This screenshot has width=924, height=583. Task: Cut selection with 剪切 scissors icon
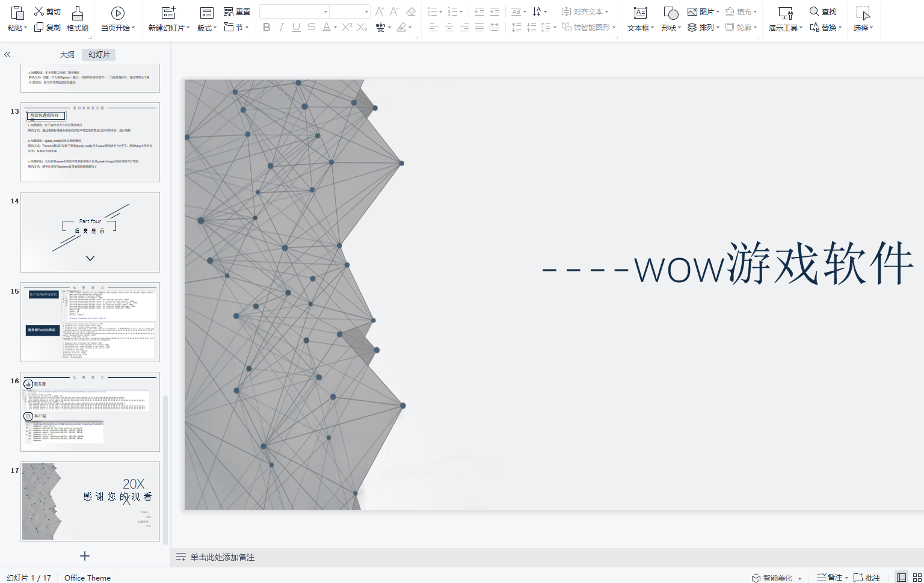(39, 11)
